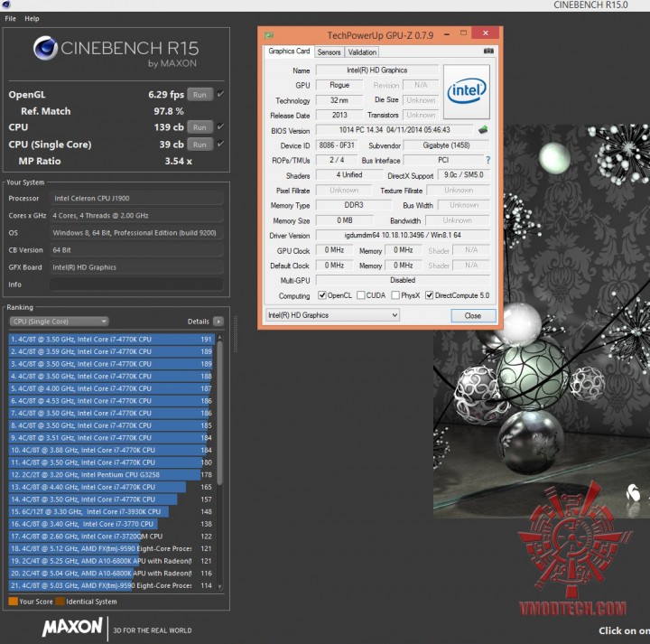Select the Pentium CPU G3258 ranking row
650x644 pixels.
(x=112, y=475)
